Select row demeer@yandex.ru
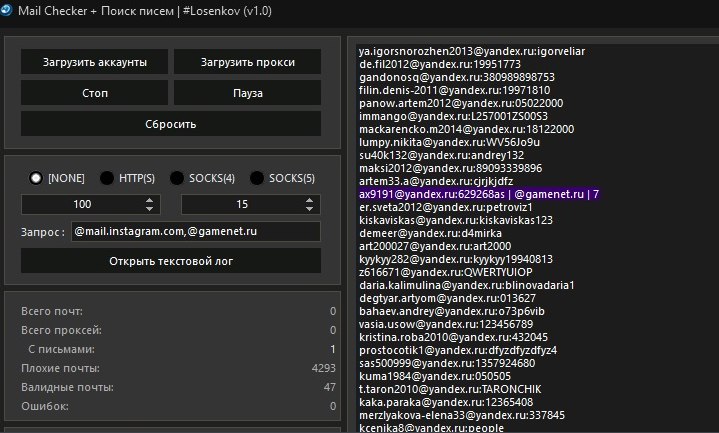This screenshot has width=719, height=433. pos(430,233)
